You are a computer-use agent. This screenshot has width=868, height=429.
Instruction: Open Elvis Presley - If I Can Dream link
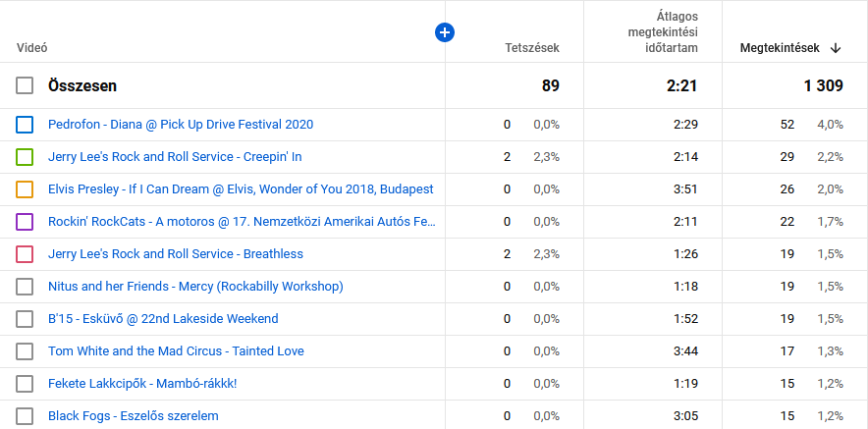(x=241, y=189)
